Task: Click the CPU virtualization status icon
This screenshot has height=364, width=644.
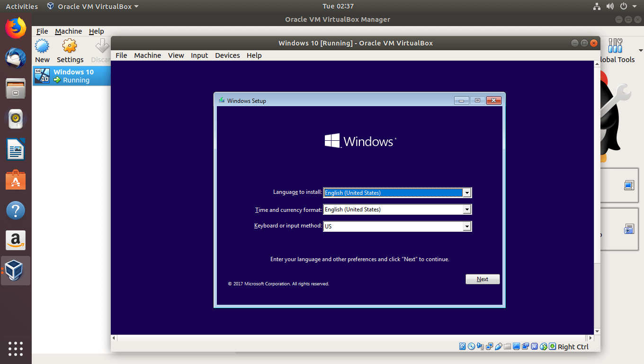Action: [x=534, y=346]
